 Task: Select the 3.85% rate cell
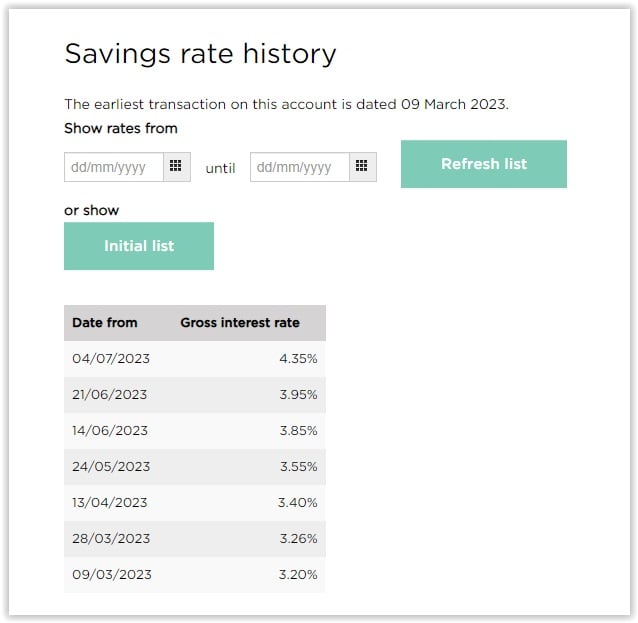(298, 430)
